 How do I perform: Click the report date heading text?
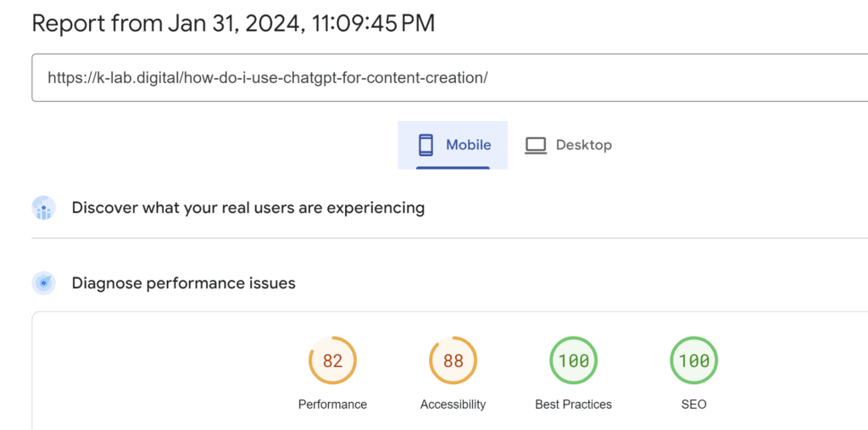[x=233, y=23]
